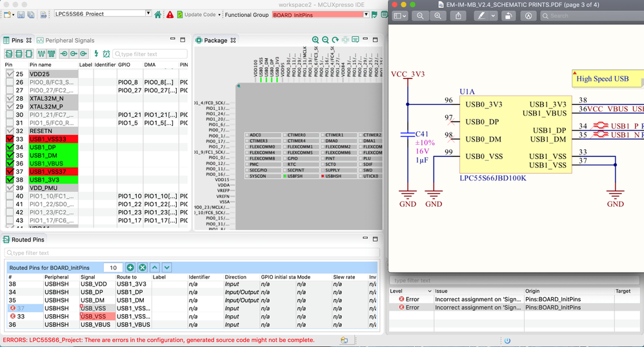644x347 pixels.
Task: Remove the selected routed pin row
Action: tap(143, 268)
